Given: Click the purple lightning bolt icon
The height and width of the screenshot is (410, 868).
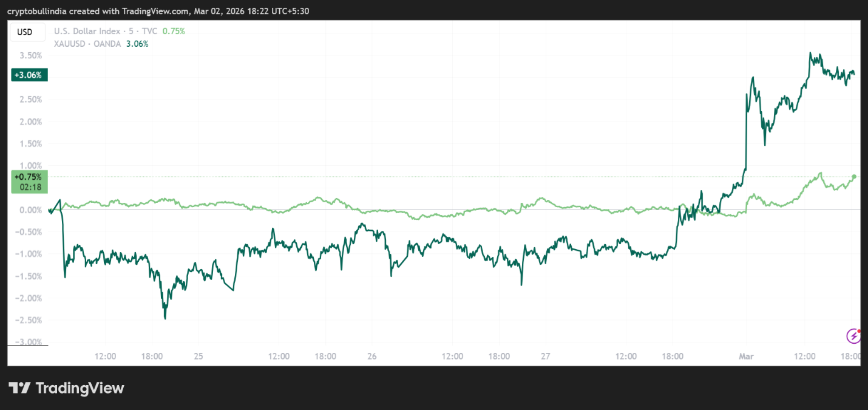Looking at the screenshot, I should (x=853, y=336).
